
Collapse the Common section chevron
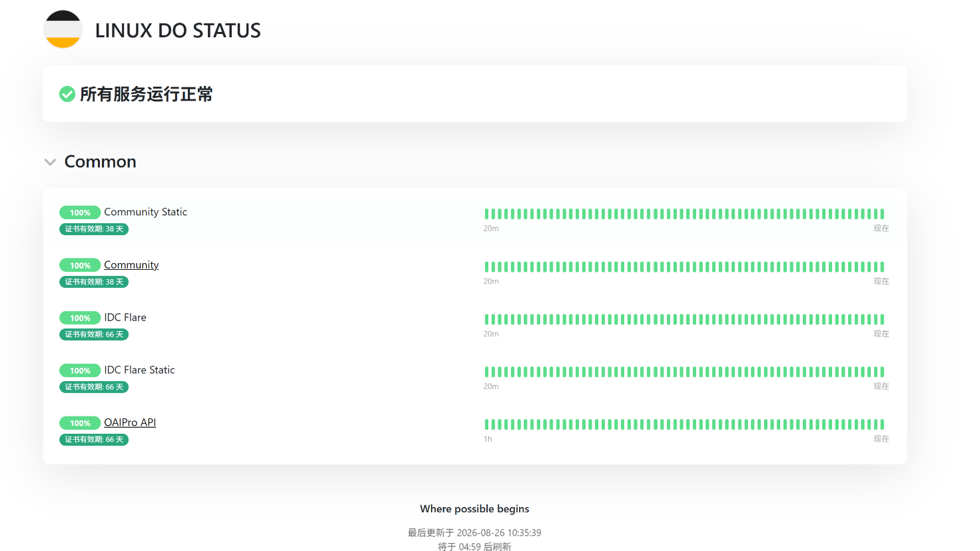tap(50, 162)
